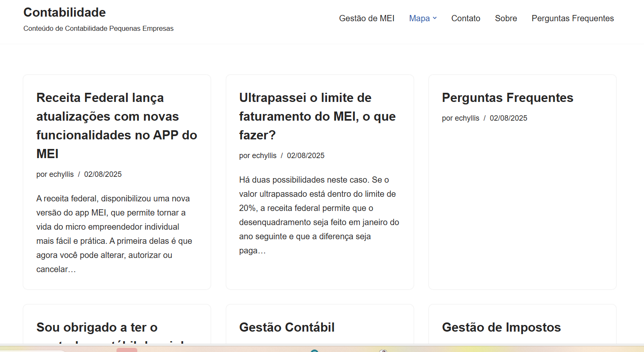Click date 02/08/2025 under the Receita Federal post
This screenshot has width=644, height=352.
(103, 174)
